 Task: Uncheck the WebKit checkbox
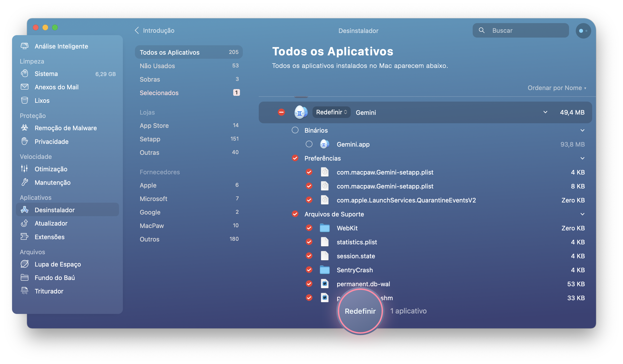coord(309,228)
